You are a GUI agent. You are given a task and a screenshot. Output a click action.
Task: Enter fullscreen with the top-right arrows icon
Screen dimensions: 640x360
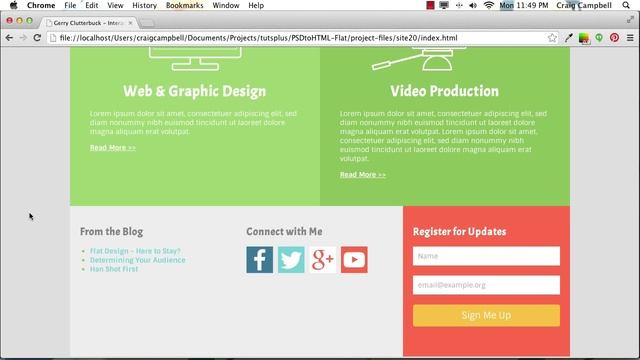tap(630, 19)
